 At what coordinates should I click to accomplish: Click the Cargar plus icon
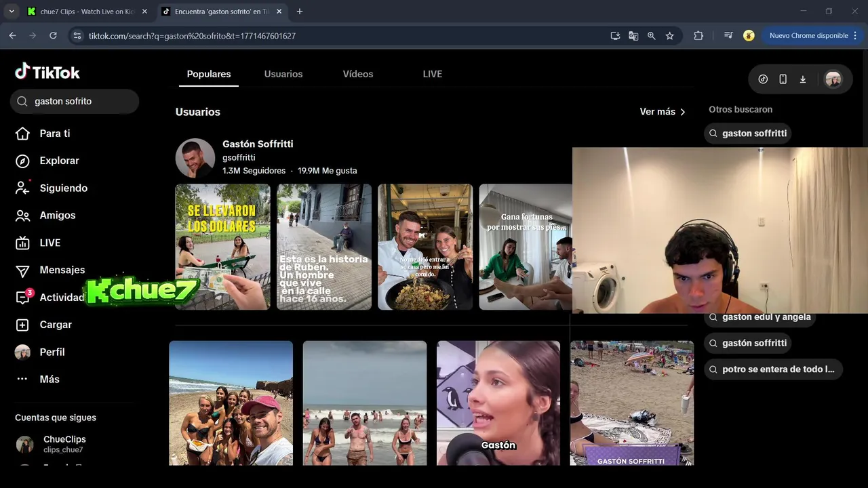tap(22, 325)
